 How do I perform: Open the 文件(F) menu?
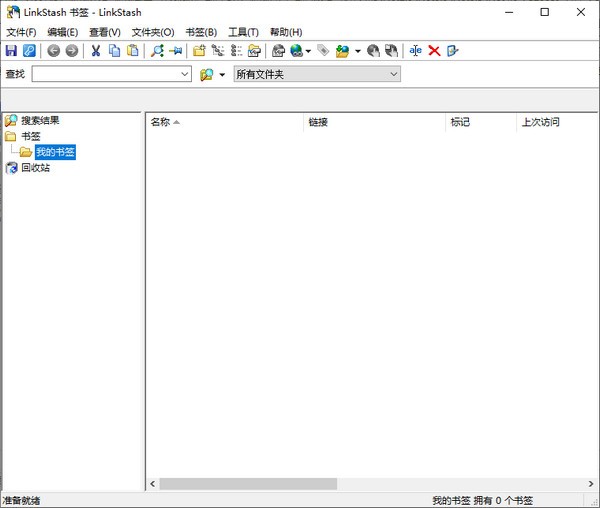pyautogui.click(x=21, y=32)
